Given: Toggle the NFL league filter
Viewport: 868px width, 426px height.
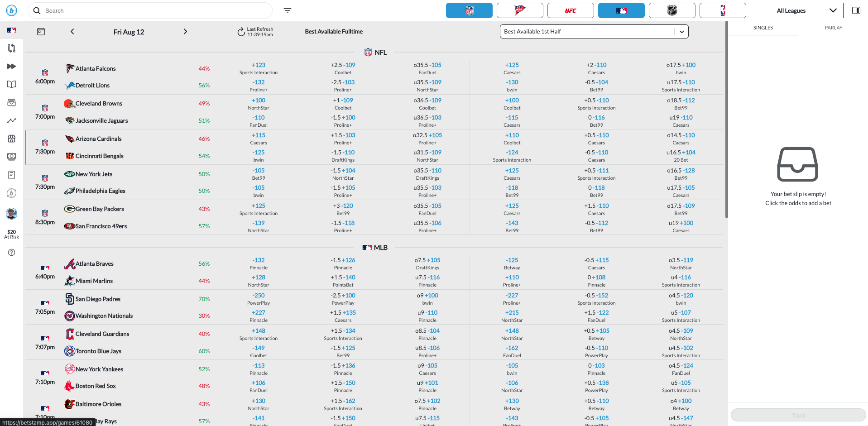Looking at the screenshot, I should point(469,10).
